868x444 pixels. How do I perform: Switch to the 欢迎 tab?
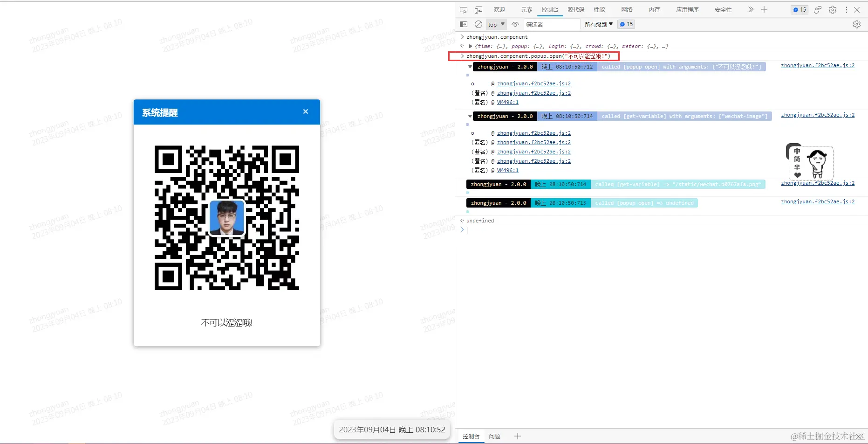(x=499, y=10)
